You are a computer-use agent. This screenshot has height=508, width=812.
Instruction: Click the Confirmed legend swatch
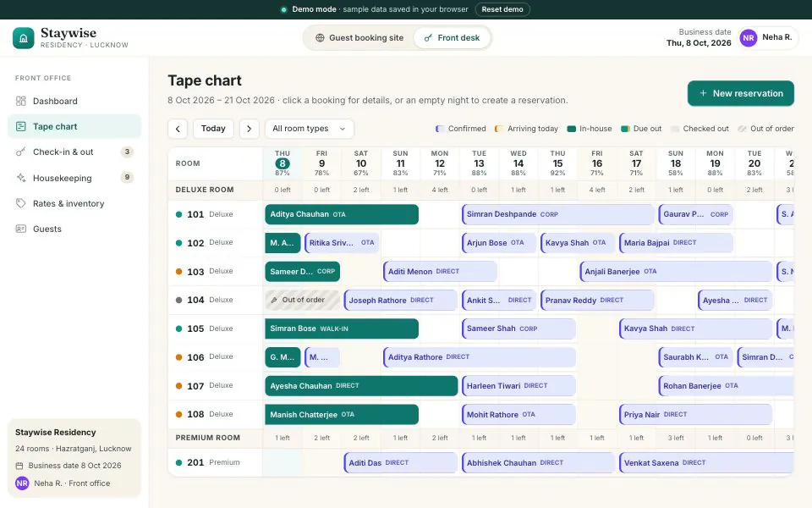(440, 129)
